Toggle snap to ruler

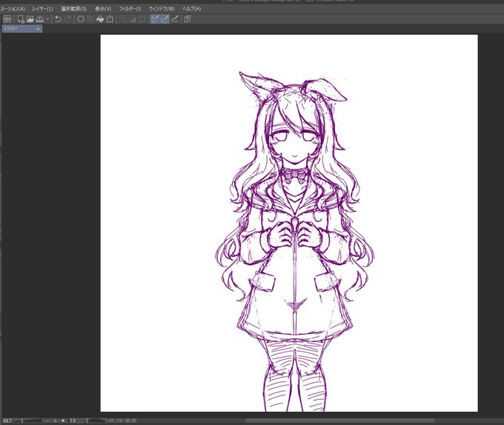pos(155,19)
